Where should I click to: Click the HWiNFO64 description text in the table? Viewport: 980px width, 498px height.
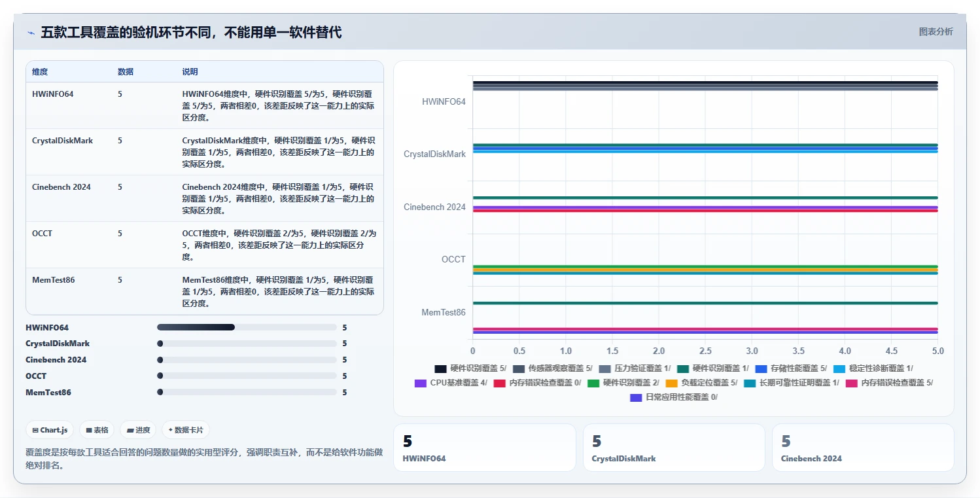[x=278, y=106]
